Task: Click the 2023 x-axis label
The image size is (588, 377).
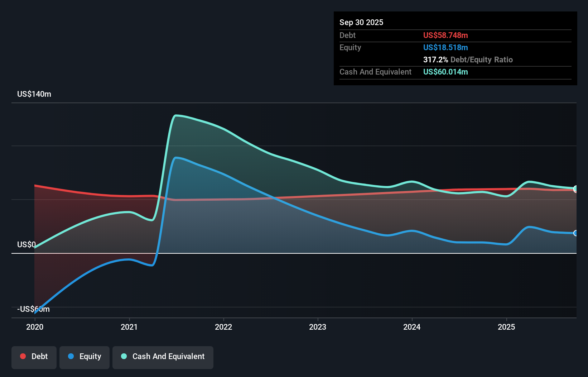Action: tap(318, 327)
